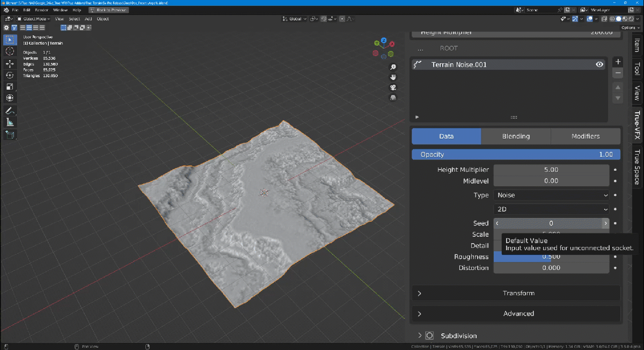Screen dimensions: 644x350
Task: Select the Measure ruler tool
Action: click(10, 122)
